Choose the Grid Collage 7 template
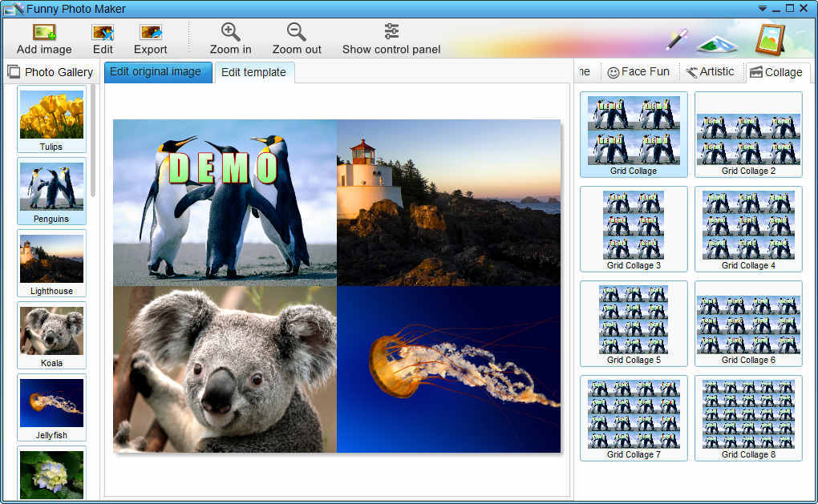The image size is (818, 504). (x=634, y=418)
